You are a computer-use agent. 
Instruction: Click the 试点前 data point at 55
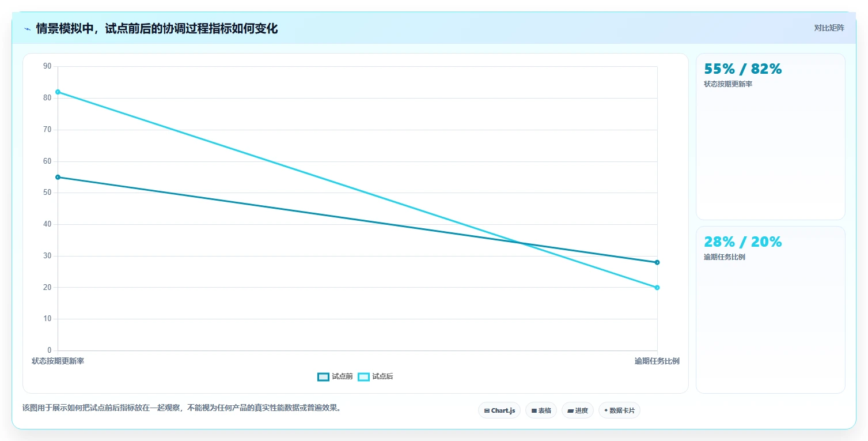coord(58,177)
